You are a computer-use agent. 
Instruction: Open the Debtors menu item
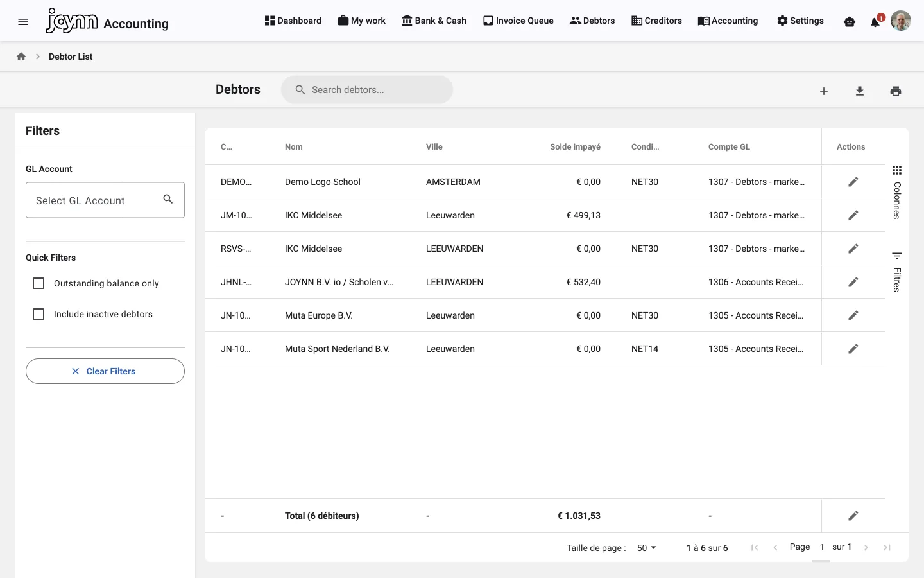592,21
